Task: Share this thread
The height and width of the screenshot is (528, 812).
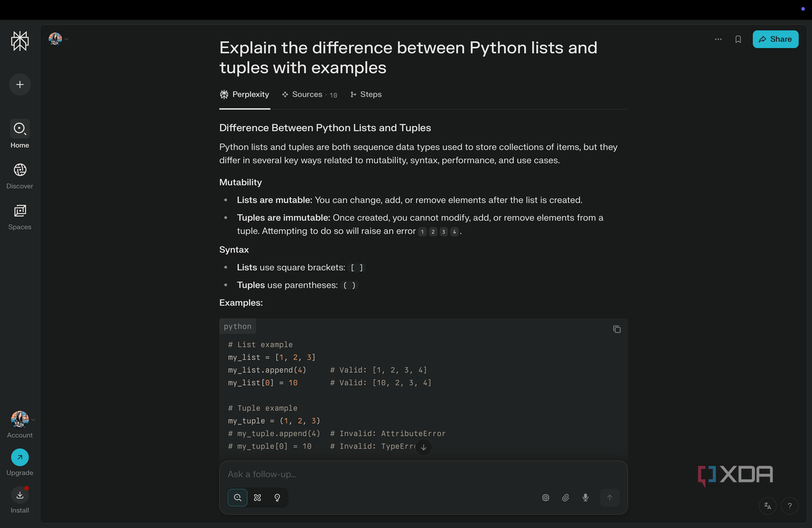Action: pos(776,39)
